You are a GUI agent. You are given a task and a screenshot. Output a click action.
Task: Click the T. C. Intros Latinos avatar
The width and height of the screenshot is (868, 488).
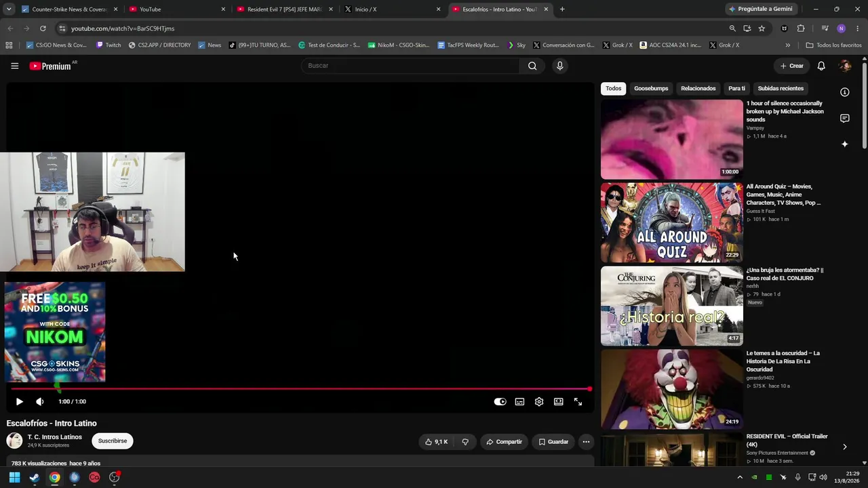tap(14, 441)
